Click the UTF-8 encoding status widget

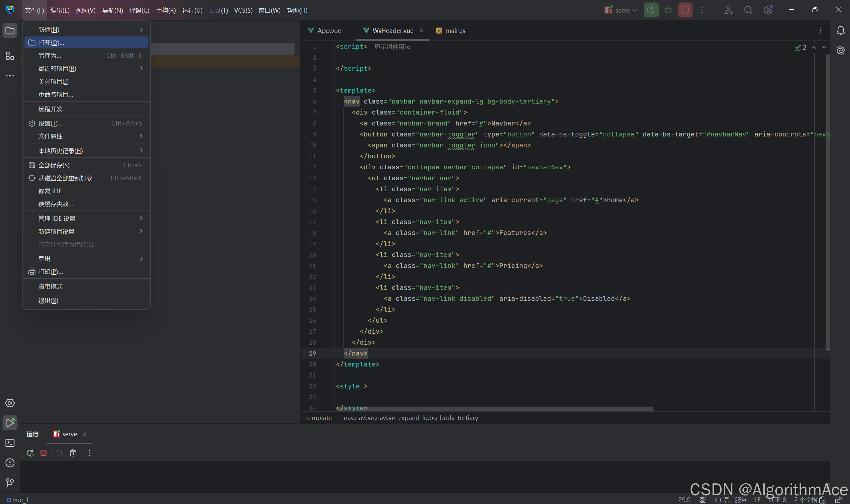pos(777,500)
